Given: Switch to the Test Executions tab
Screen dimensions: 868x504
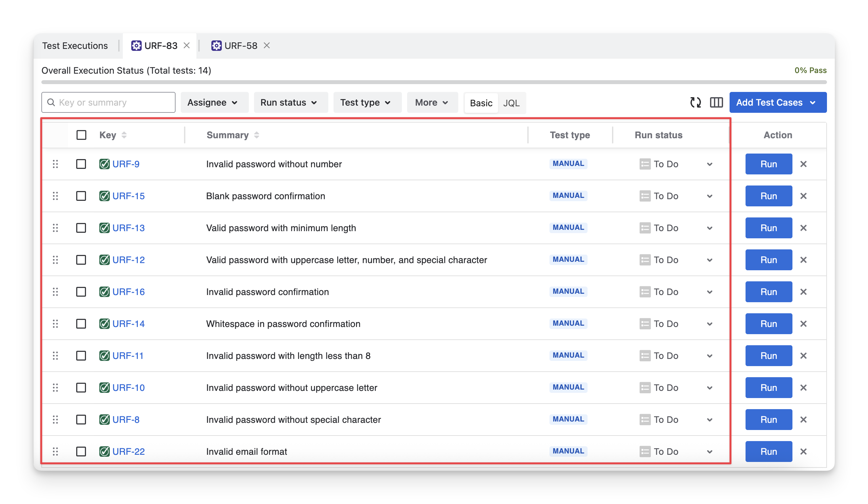Looking at the screenshot, I should click(75, 46).
